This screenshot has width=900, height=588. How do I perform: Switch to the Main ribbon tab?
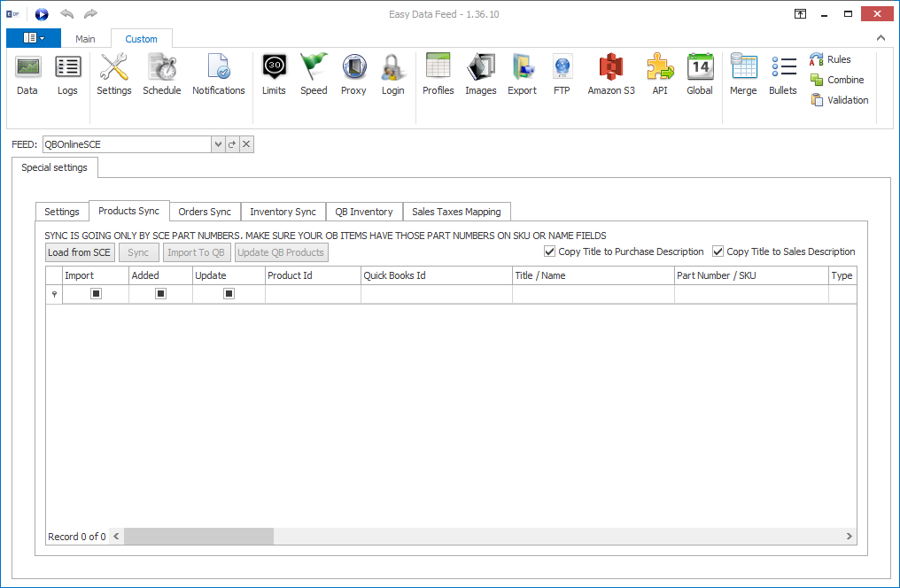tap(85, 39)
